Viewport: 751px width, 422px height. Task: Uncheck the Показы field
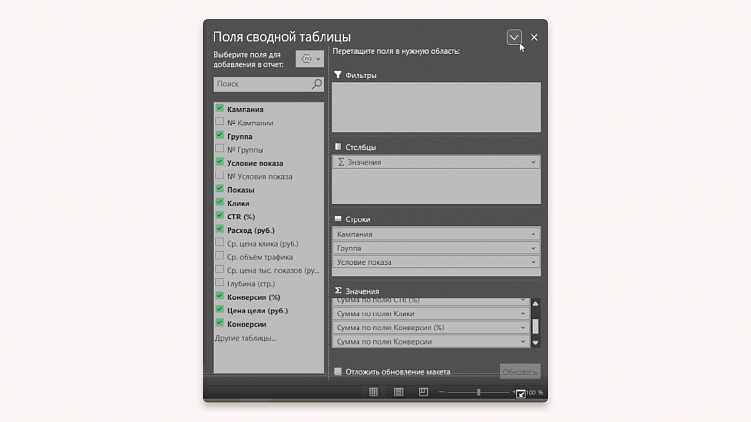tap(219, 189)
